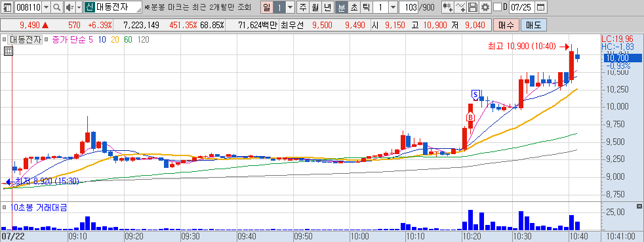Select the 분 (minute) period button
The width and height of the screenshot is (644, 242).
(341, 7)
